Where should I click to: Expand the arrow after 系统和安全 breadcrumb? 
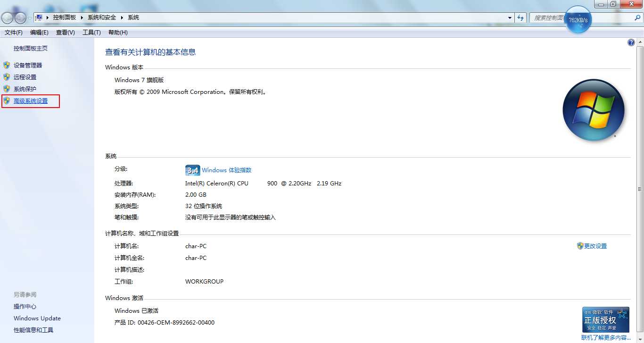coord(122,17)
